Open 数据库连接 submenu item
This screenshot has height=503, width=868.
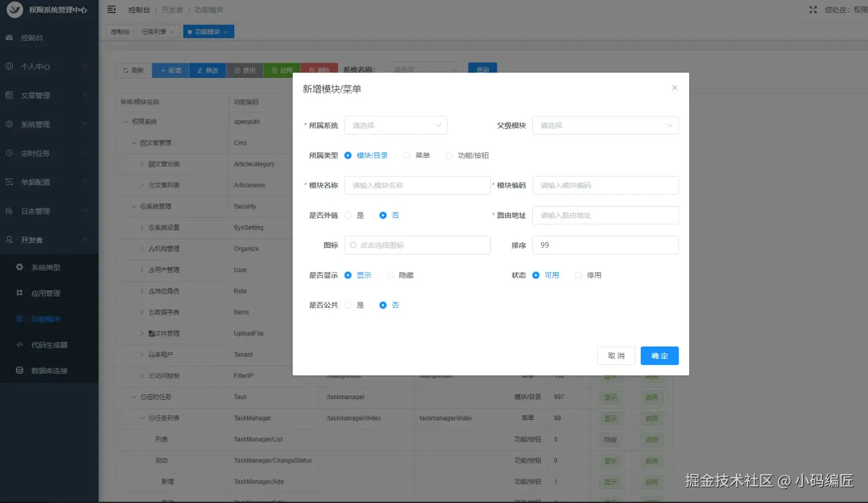point(49,371)
